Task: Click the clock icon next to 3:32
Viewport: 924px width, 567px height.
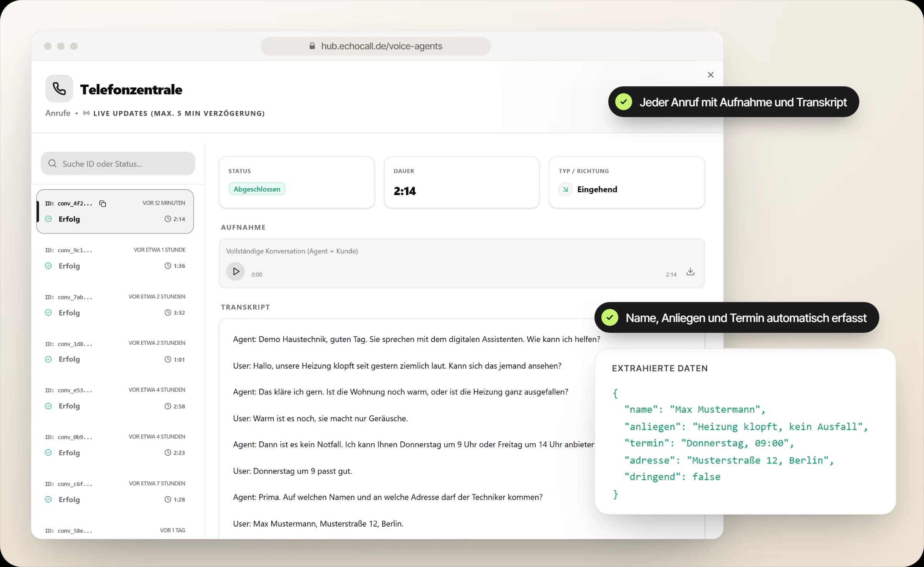Action: click(x=168, y=312)
